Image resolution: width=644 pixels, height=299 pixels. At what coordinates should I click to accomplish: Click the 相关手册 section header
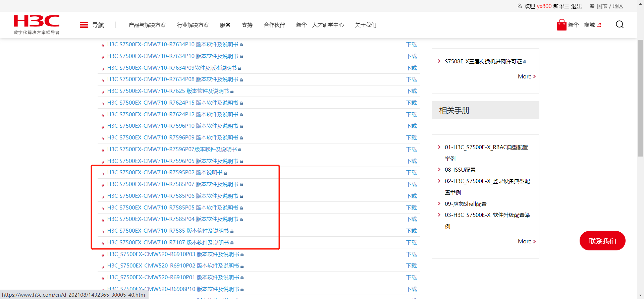485,110
